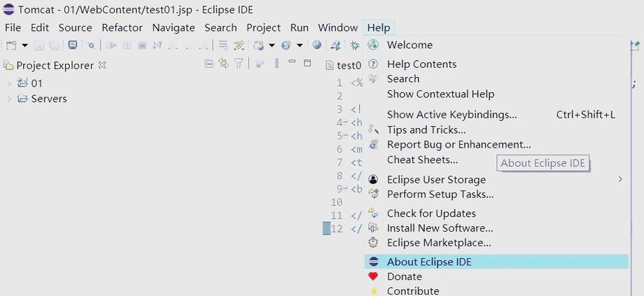Expand the 01 project tree node
Viewport: 644px width, 296px height.
[9, 83]
